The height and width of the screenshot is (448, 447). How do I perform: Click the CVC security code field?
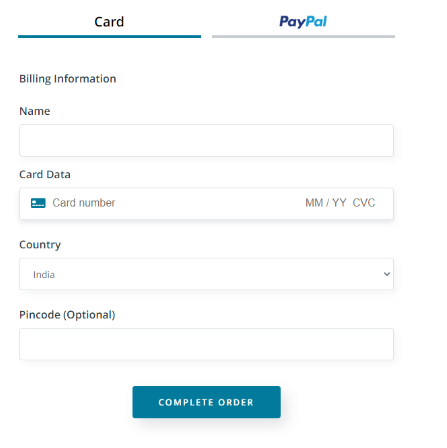pyautogui.click(x=364, y=203)
